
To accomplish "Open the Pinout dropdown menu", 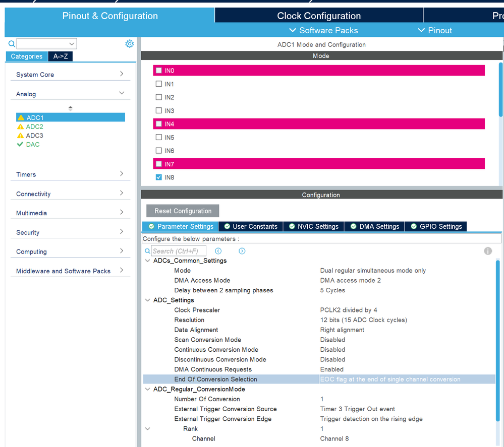I will tap(435, 31).
